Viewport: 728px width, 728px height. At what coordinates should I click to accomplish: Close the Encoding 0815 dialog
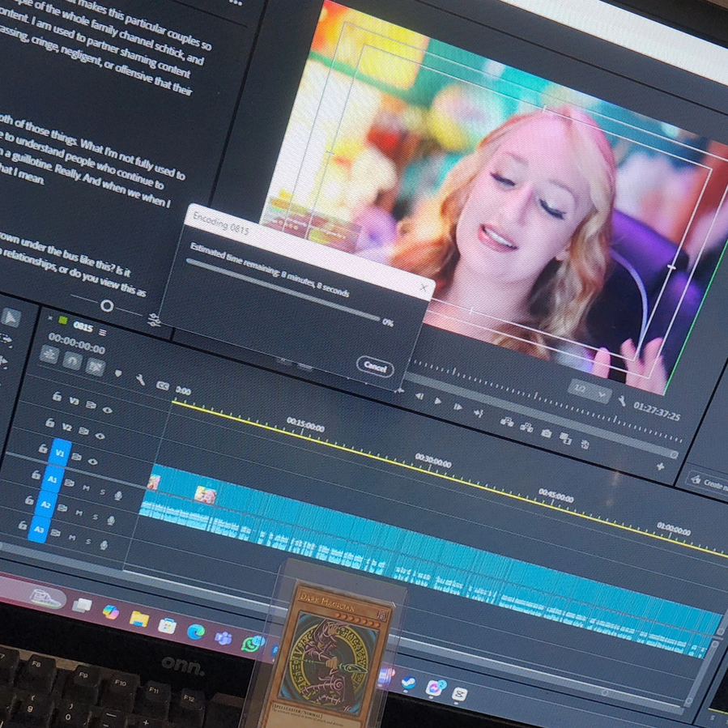[x=424, y=287]
